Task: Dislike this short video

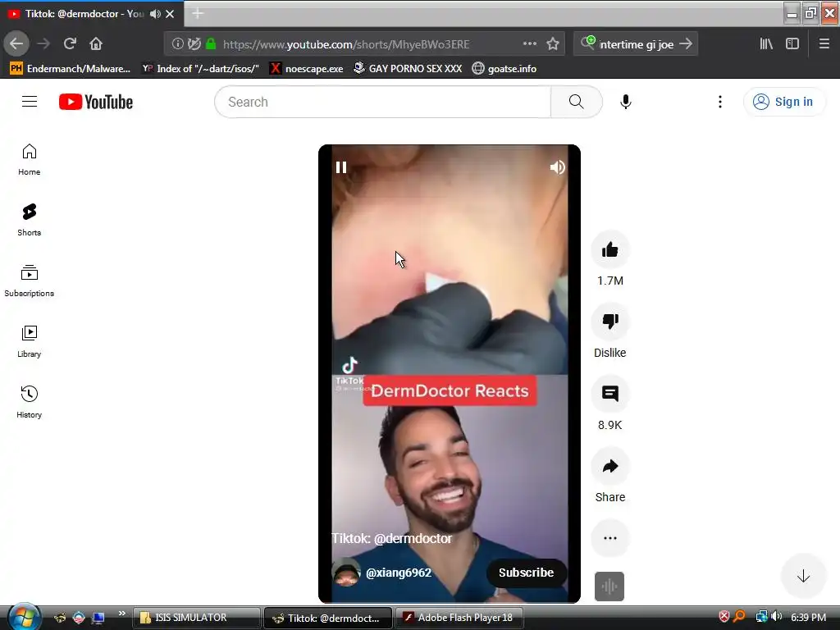Action: point(609,322)
